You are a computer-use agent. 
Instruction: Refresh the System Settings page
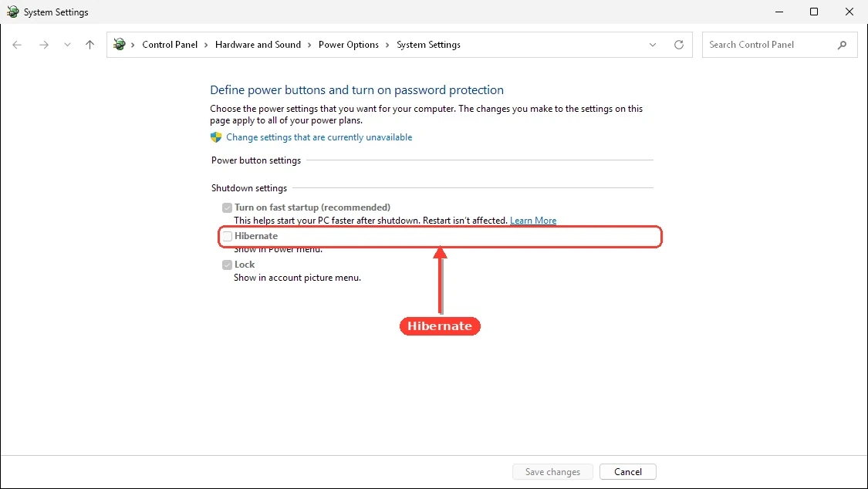[x=679, y=45]
